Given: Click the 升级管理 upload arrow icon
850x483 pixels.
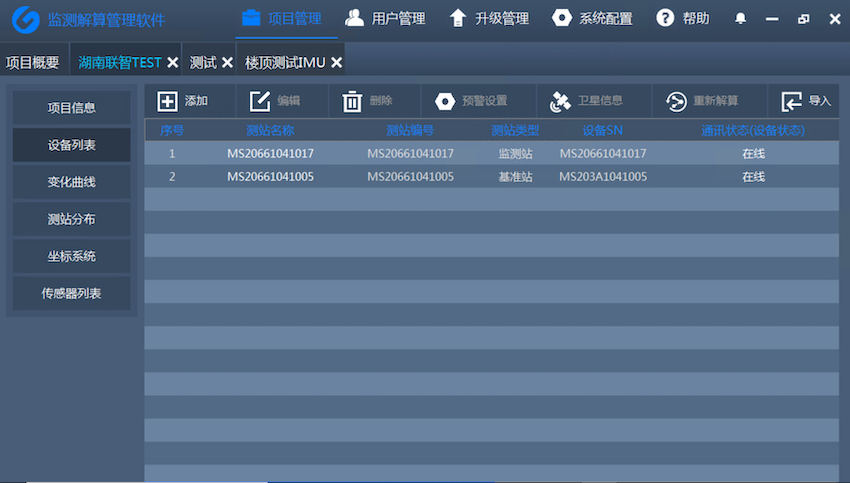Looking at the screenshot, I should (x=458, y=18).
